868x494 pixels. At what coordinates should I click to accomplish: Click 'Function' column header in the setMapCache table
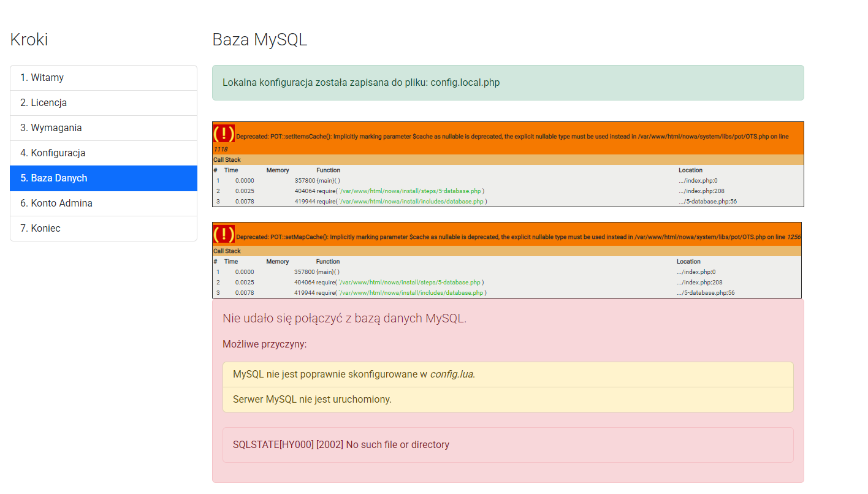[x=328, y=262]
